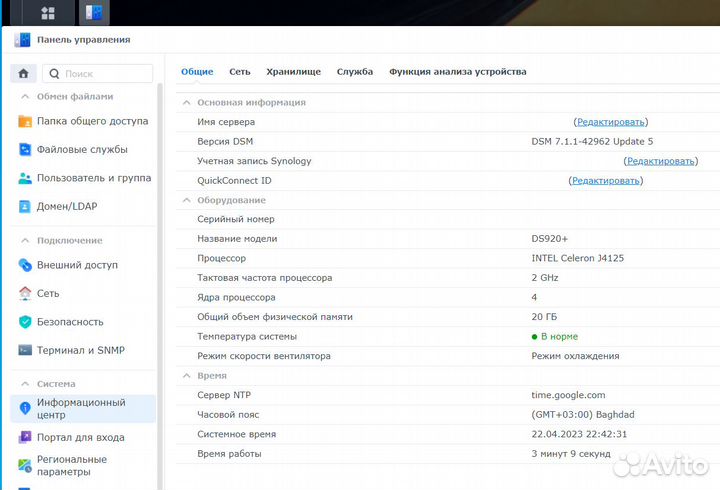Open the Сеть house icon in sidebar
This screenshot has height=490, width=720.
25,293
